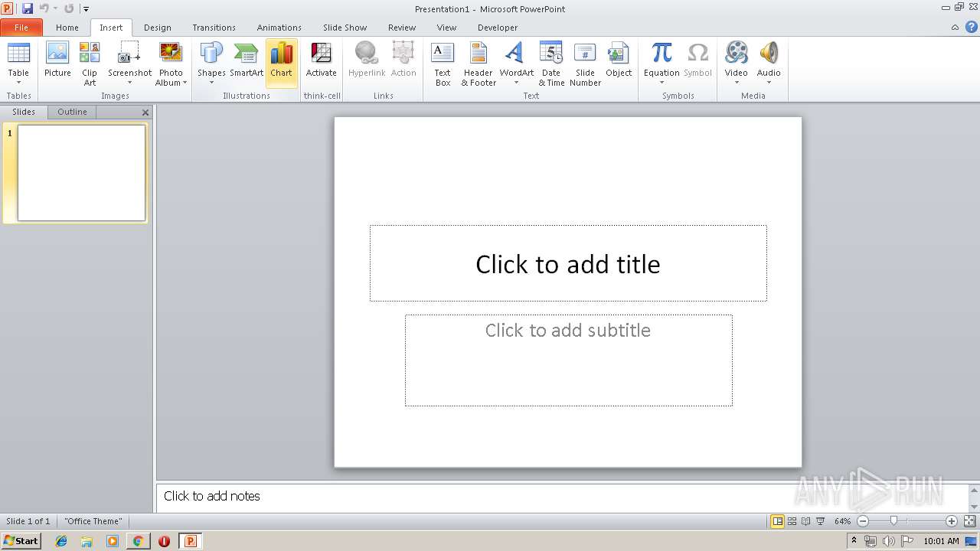Open the Clip Art pane
This screenshot has width=980, height=551.
tap(90, 63)
